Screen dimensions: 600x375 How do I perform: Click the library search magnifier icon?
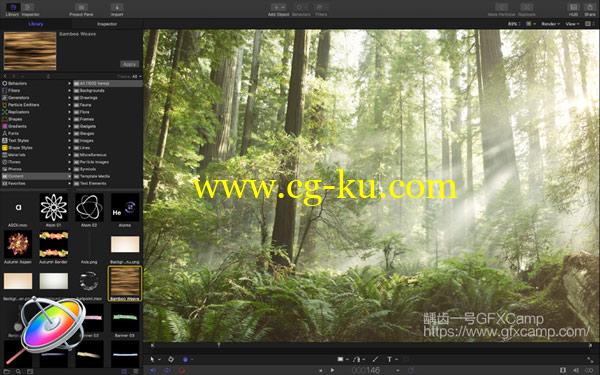coord(18,371)
